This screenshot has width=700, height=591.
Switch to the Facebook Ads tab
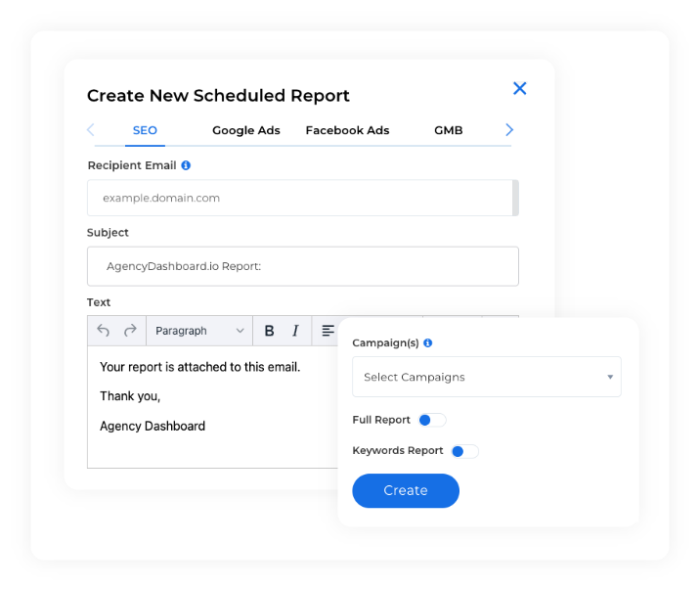pyautogui.click(x=347, y=130)
